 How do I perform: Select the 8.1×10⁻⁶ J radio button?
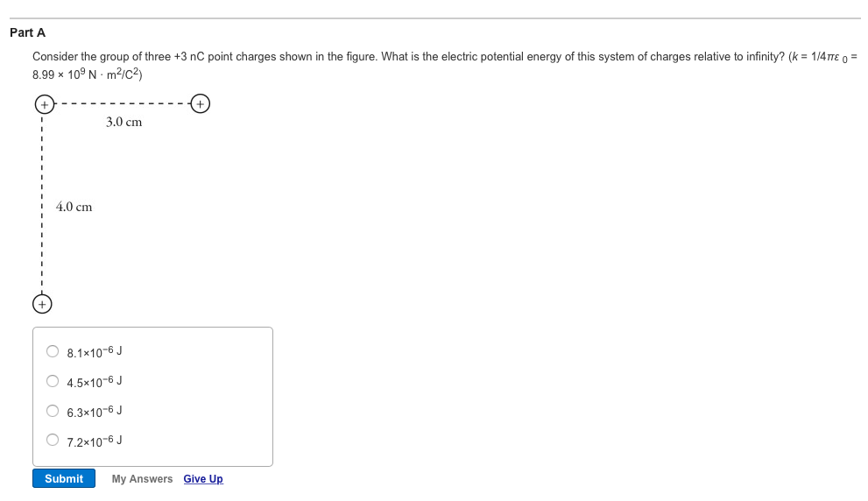[x=53, y=351]
